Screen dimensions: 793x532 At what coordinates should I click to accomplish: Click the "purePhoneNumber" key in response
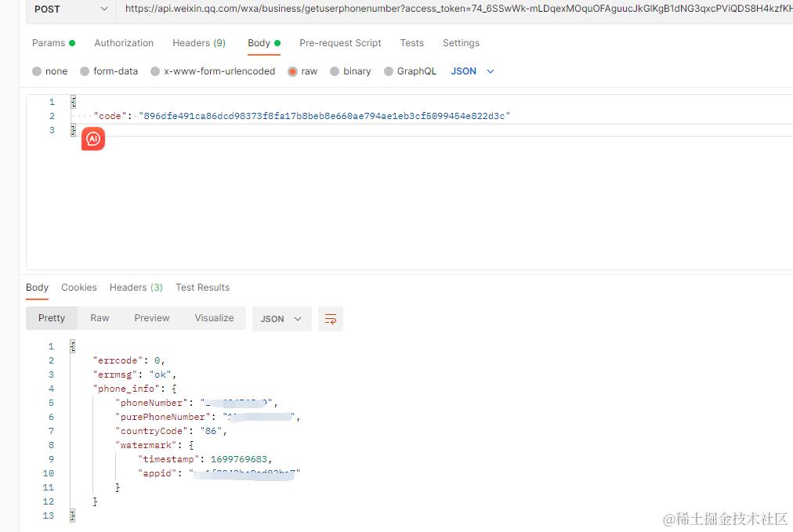coord(162,417)
